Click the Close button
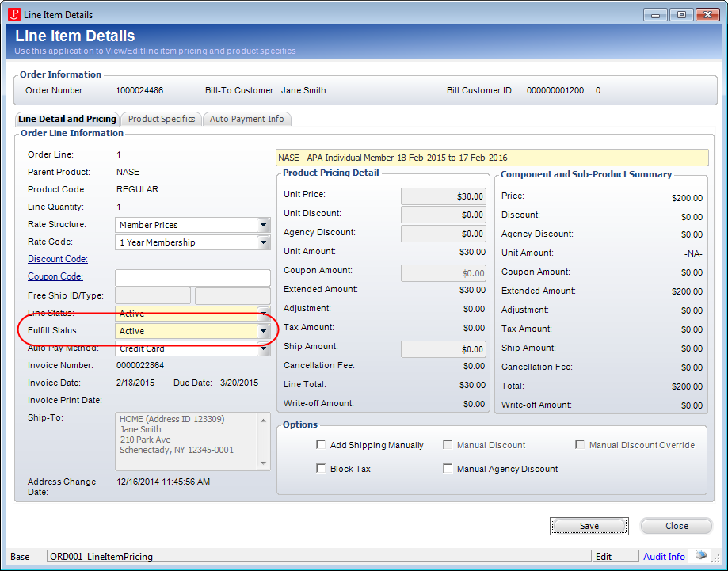Screen dimensions: 728x571 tap(677, 526)
